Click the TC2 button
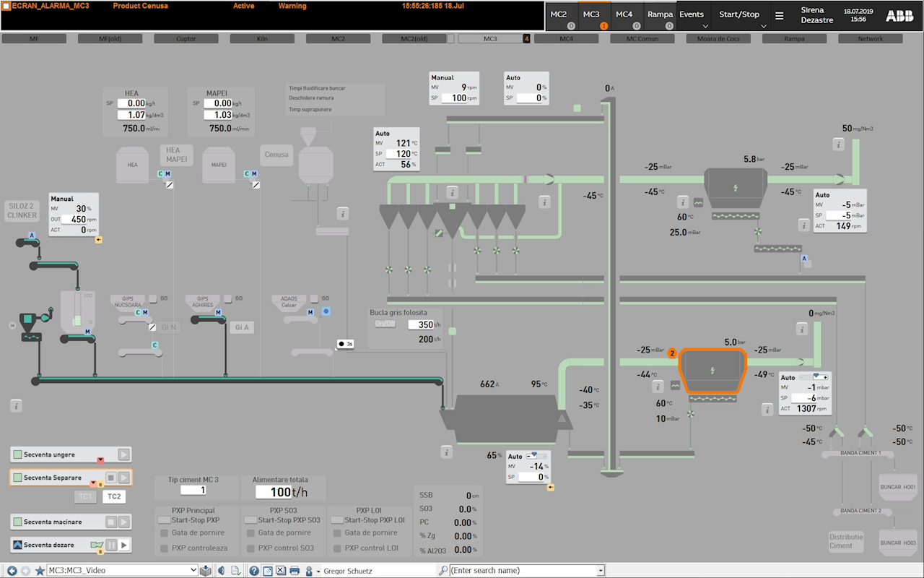The width and height of the screenshot is (924, 578). coord(113,496)
